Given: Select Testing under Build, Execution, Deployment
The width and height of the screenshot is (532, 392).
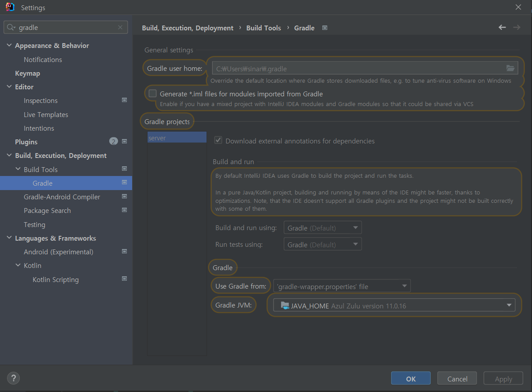Looking at the screenshot, I should (34, 224).
